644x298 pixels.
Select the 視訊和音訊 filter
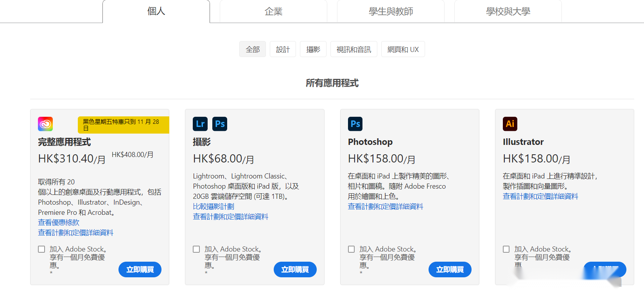354,49
